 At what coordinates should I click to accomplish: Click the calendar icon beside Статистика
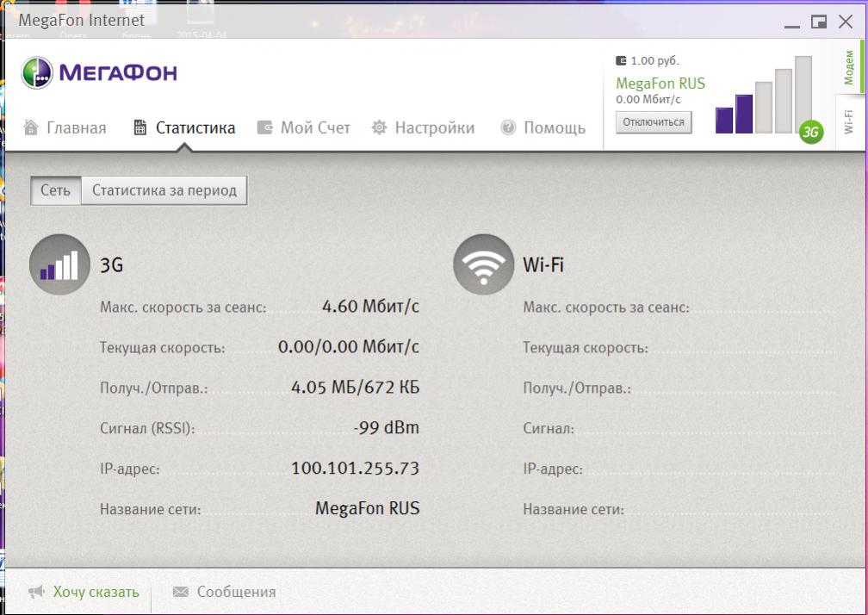coord(140,127)
